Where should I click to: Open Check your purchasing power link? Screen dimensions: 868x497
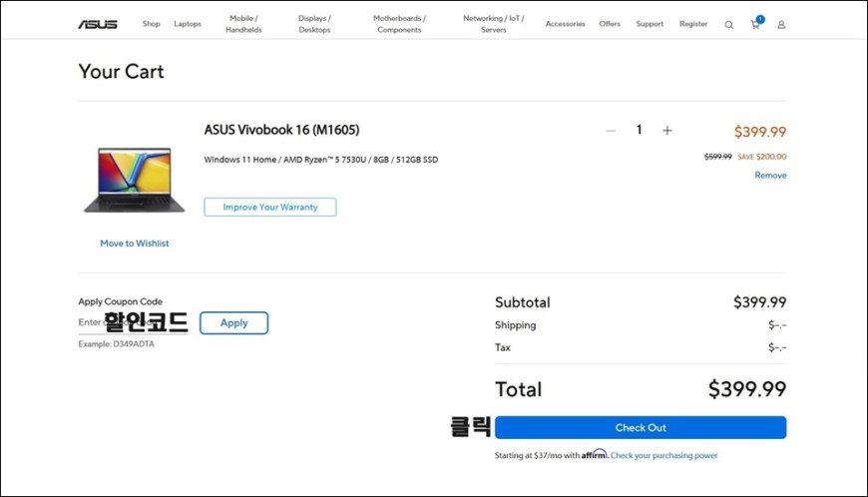click(663, 455)
